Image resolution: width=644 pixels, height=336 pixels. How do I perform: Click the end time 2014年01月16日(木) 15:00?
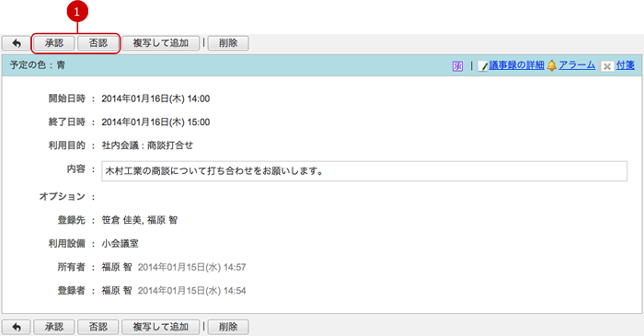point(155,122)
